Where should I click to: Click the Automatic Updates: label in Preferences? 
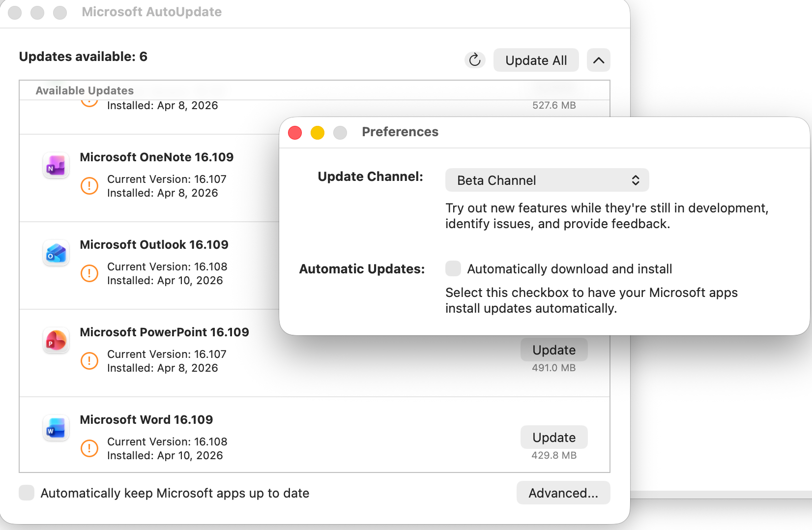coord(362,269)
